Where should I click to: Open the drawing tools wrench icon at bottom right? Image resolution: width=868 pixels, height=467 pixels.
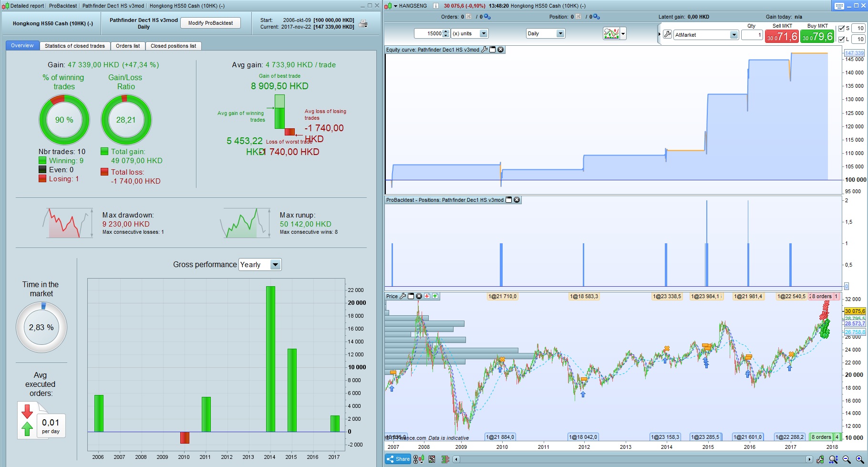tap(820, 459)
